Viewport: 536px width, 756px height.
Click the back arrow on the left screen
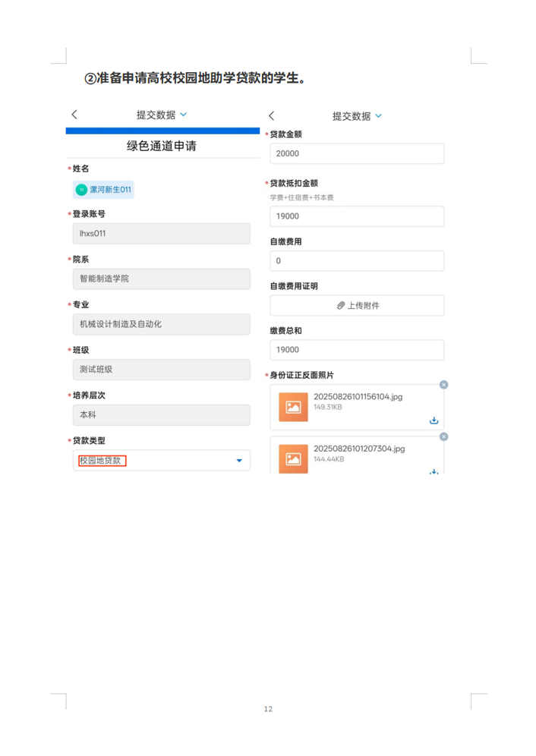74,115
